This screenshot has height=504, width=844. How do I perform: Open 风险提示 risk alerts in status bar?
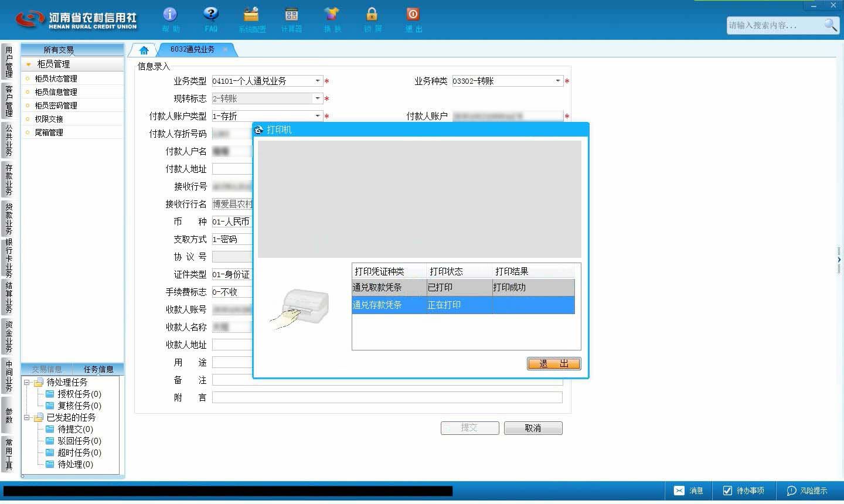(807, 491)
